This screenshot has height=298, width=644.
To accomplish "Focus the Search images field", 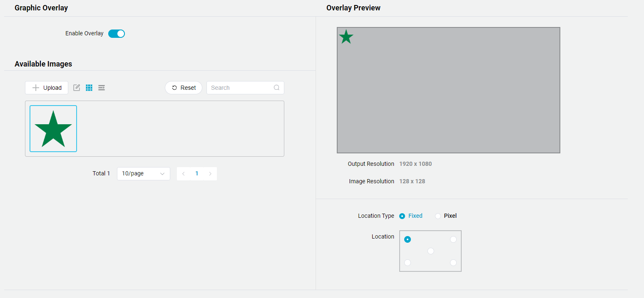I will [241, 88].
